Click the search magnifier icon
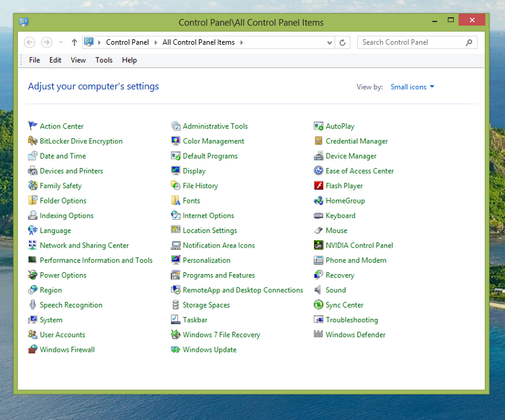505x420 pixels. 469,42
